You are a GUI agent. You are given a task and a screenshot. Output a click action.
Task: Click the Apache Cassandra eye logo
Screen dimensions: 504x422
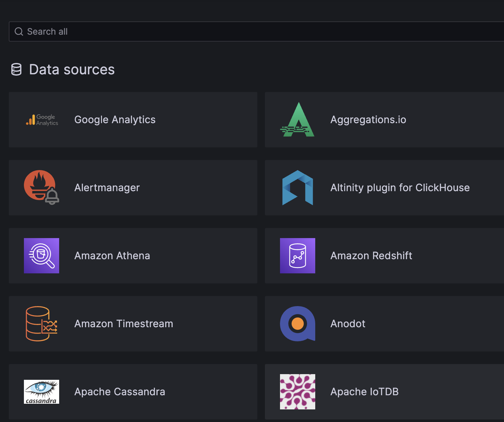42,392
